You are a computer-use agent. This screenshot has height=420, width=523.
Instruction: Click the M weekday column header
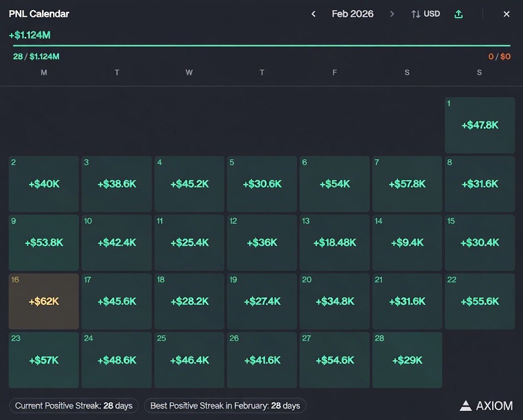(44, 72)
